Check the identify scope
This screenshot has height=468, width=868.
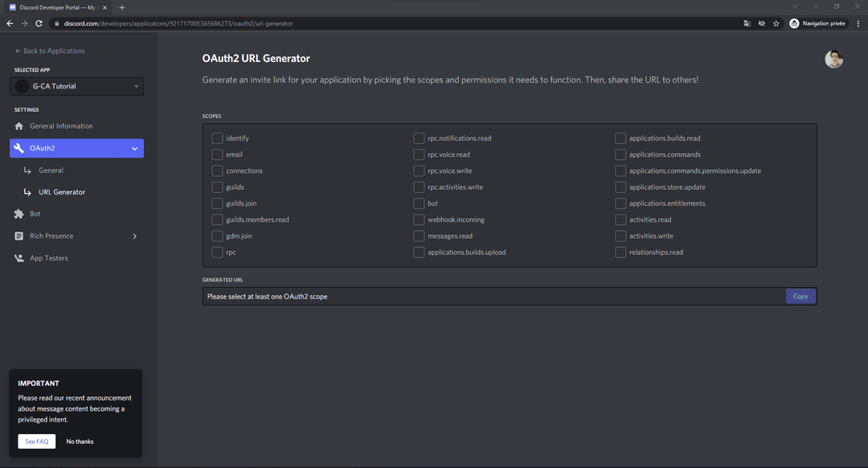[x=217, y=138]
